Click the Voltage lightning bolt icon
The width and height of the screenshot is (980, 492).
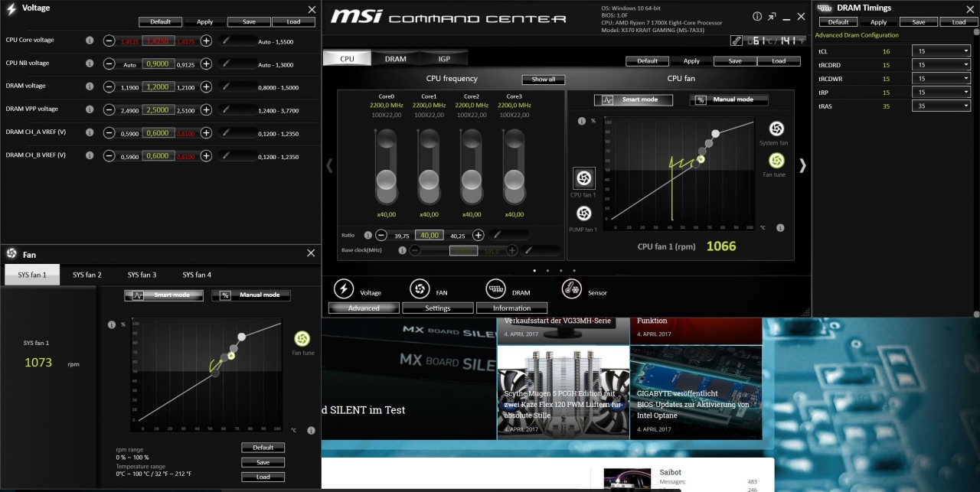[x=344, y=288]
